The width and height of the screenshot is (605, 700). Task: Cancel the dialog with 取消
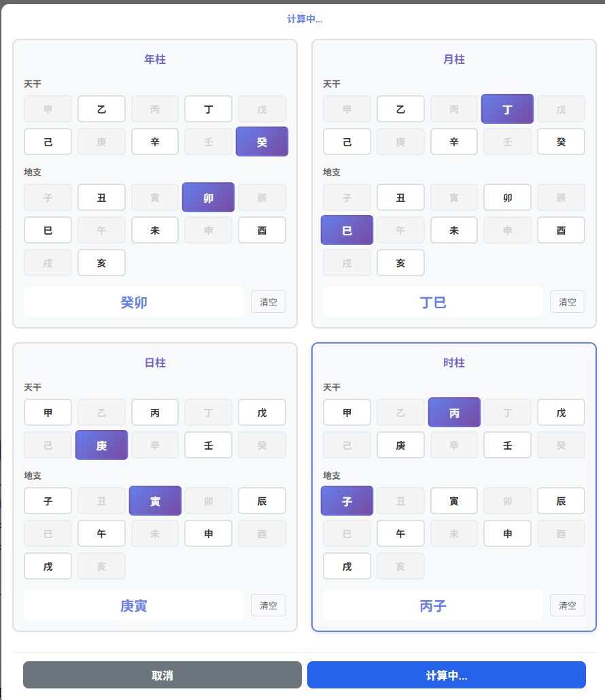pyautogui.click(x=162, y=675)
